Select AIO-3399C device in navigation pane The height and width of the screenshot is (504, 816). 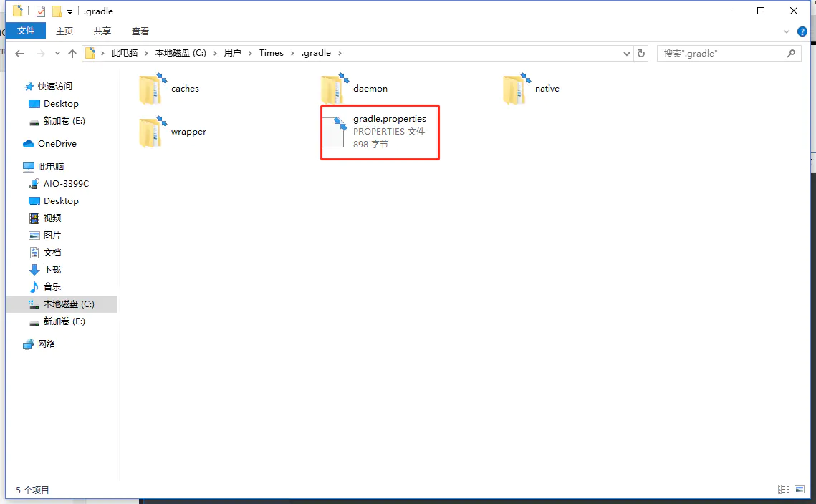[x=66, y=183]
